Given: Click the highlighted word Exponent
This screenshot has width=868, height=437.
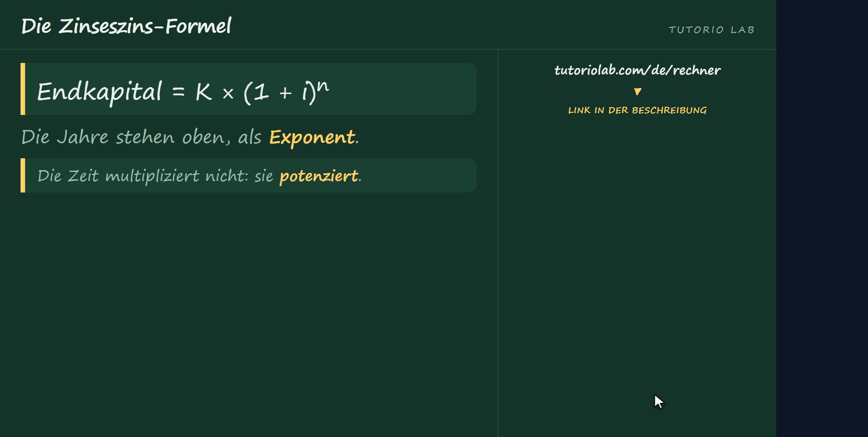Looking at the screenshot, I should tap(312, 137).
